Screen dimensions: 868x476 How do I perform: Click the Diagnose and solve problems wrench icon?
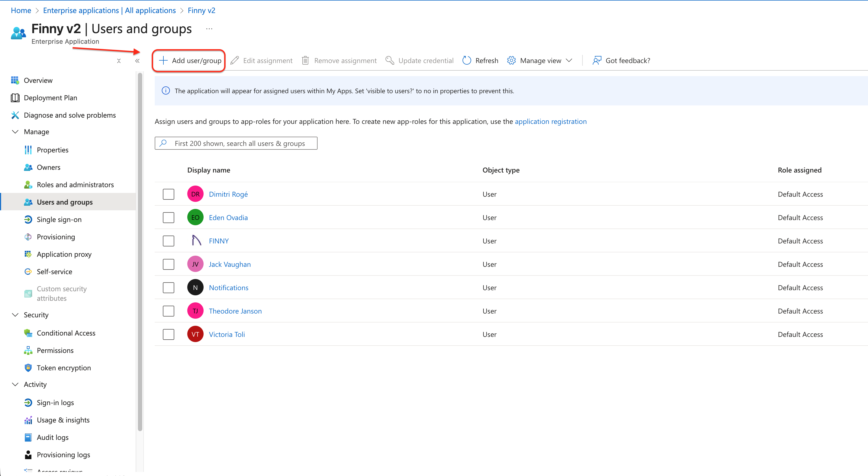[x=15, y=115]
